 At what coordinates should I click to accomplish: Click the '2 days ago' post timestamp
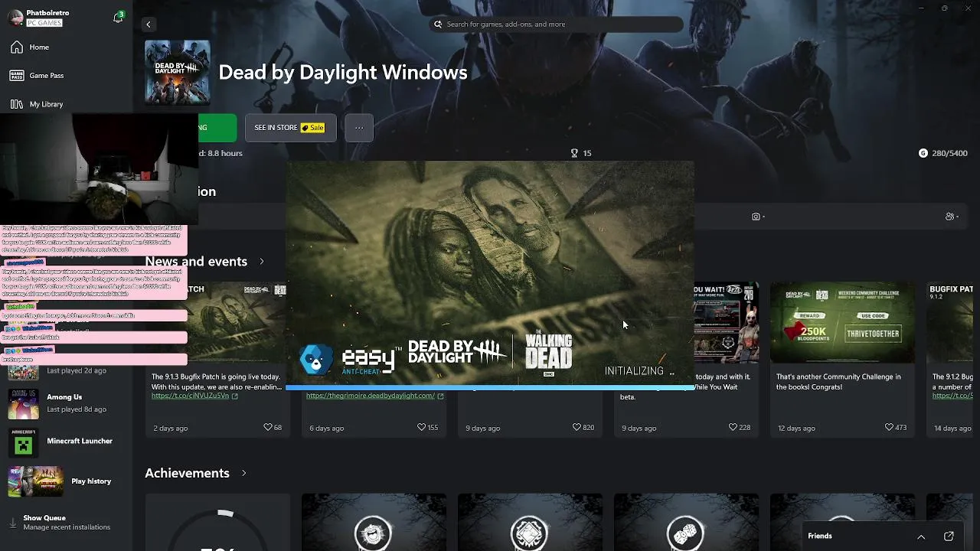pos(170,428)
